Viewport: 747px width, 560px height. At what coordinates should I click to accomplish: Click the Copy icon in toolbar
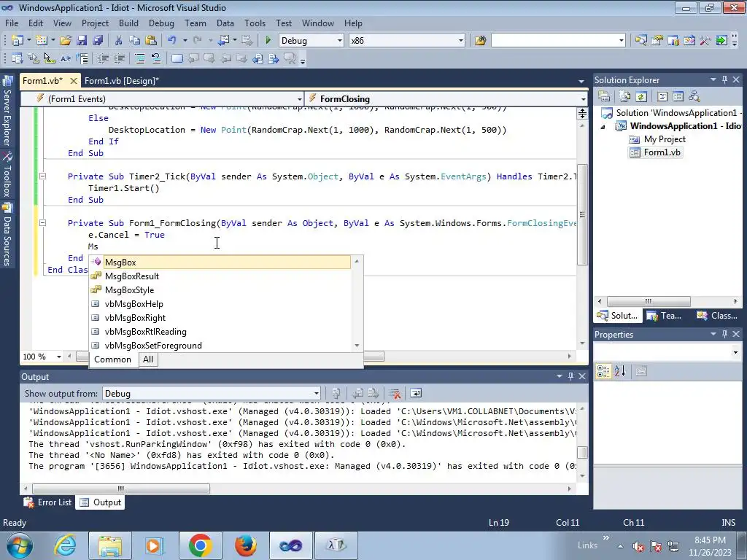135,41
